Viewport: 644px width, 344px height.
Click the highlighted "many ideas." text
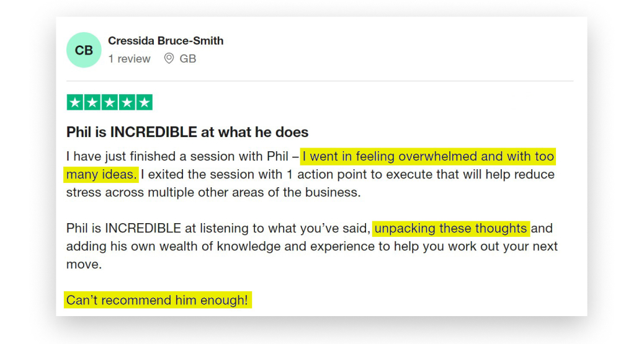coord(101,174)
